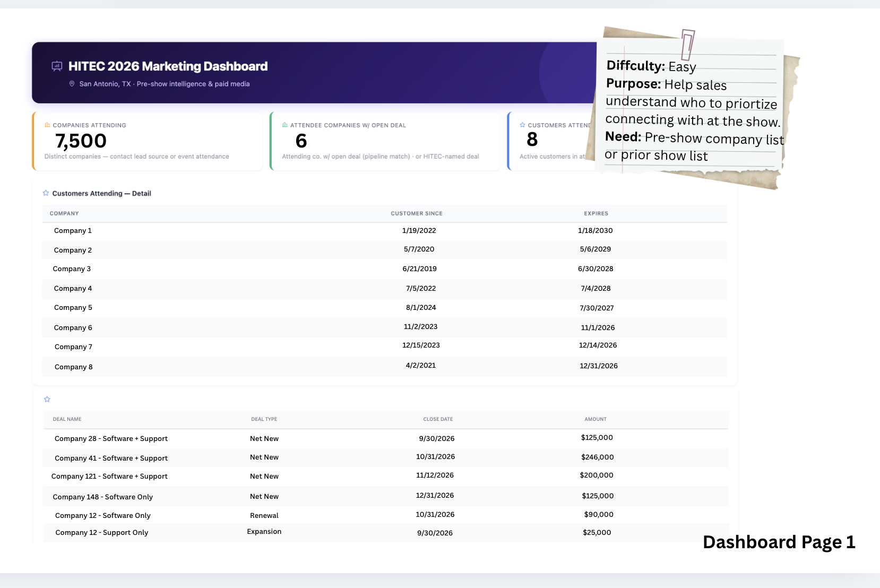Click expiry date 7/4/2028
Screen dimensions: 880x588
[596, 289]
